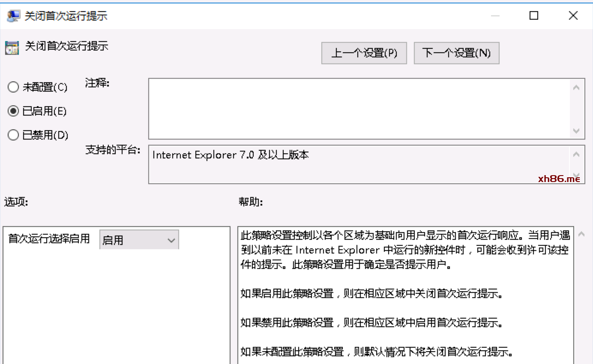Click the 帮助 panel vertical scrollbar track
Image resolution: width=593 pixels, height=364 pixels.
pos(581,300)
